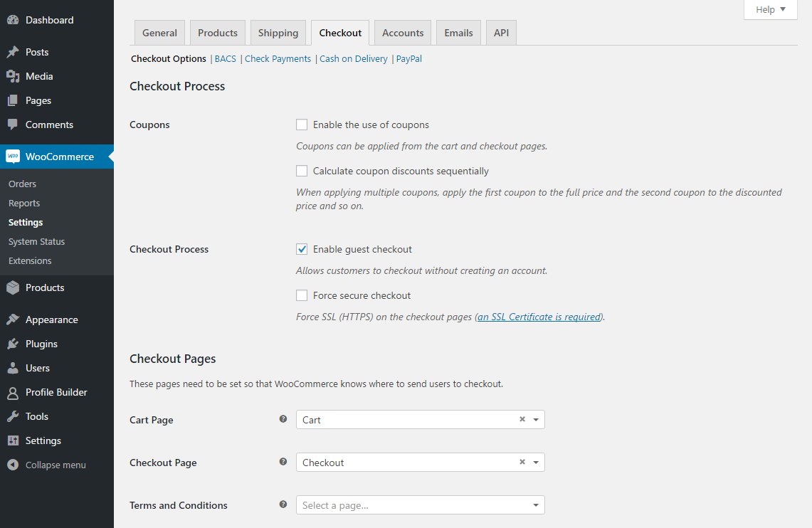Open the BACS payment settings link

coord(226,59)
